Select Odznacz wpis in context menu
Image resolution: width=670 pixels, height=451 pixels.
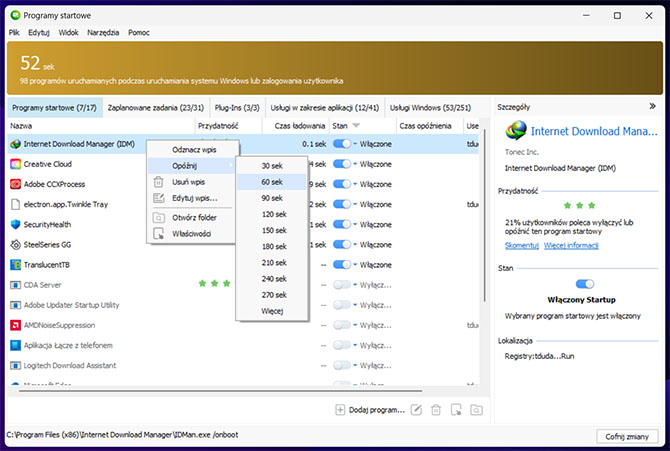click(191, 150)
